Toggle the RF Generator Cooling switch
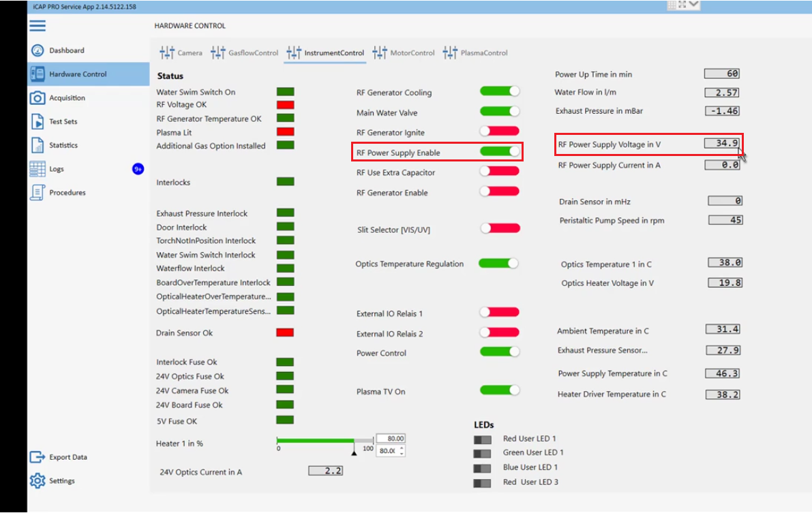 click(x=499, y=91)
